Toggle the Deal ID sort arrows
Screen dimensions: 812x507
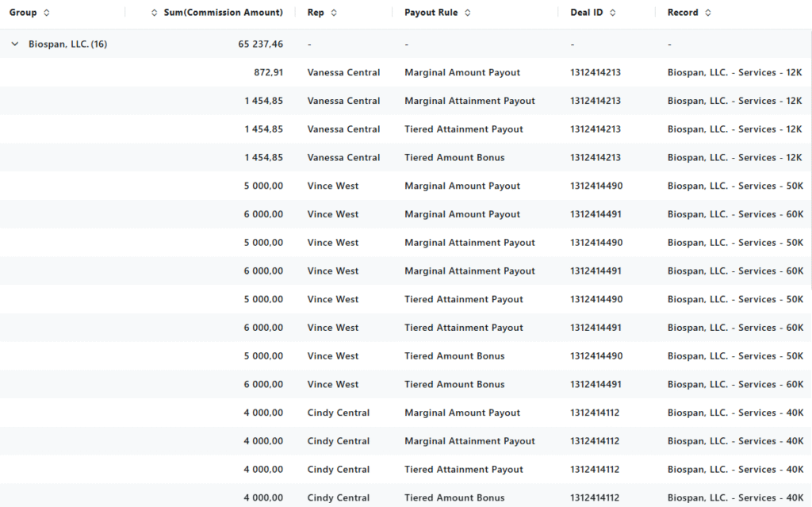612,13
